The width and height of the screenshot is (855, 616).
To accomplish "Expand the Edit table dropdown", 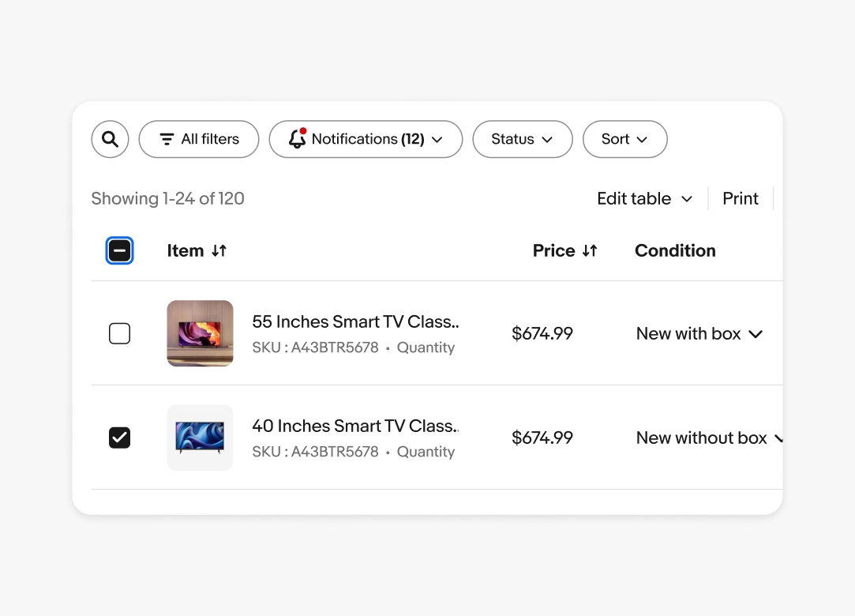I will click(644, 198).
